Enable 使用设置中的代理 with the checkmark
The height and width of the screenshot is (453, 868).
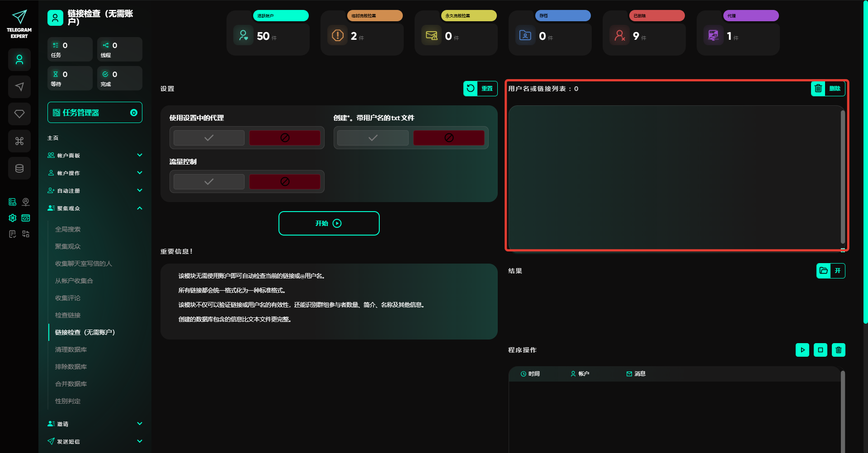click(x=209, y=138)
